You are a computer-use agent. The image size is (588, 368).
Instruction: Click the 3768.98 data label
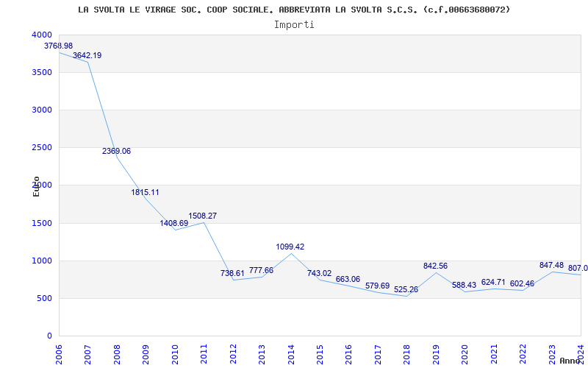point(59,46)
